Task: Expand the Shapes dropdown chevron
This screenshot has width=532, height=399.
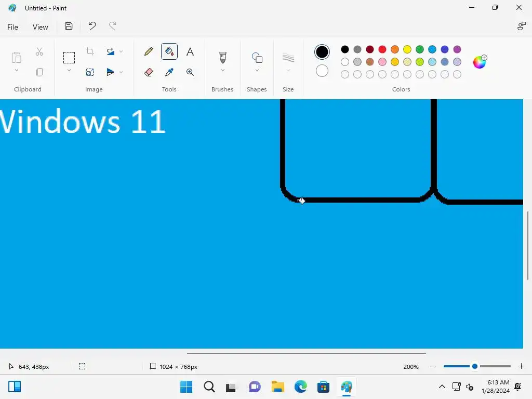Action: [x=257, y=70]
